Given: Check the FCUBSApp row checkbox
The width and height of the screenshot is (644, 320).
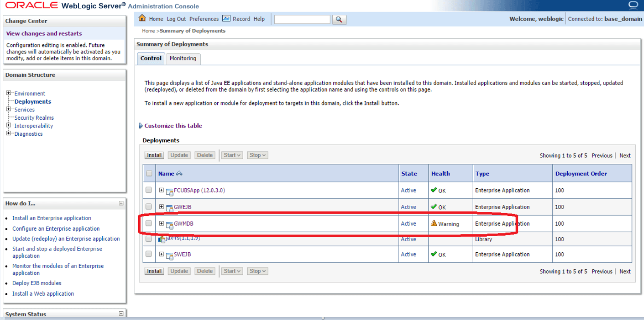Looking at the screenshot, I should [x=149, y=190].
